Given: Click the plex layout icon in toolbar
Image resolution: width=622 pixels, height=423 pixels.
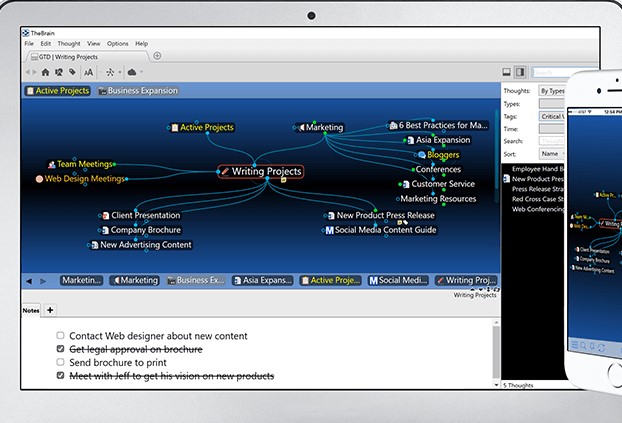Looking at the screenshot, I should (x=110, y=72).
